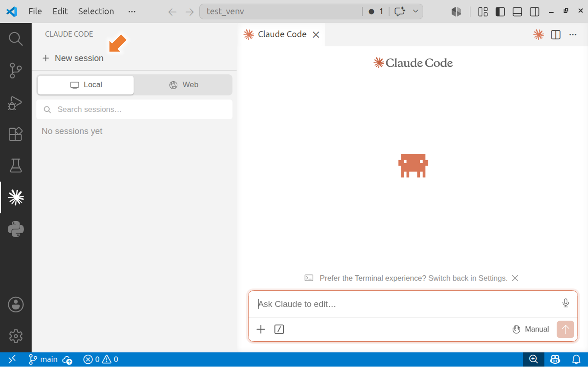Screen dimensions: 588x367
Task: Open the Run and Debug view
Action: [x=16, y=103]
